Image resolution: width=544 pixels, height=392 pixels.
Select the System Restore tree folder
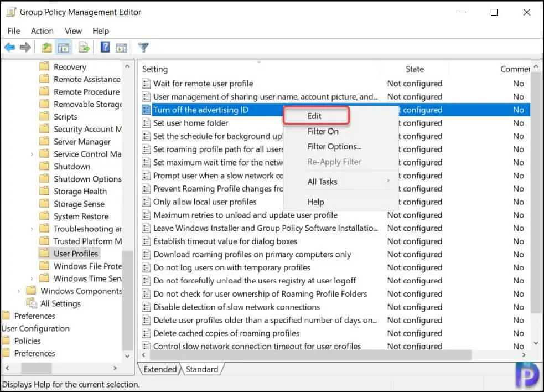pos(81,216)
